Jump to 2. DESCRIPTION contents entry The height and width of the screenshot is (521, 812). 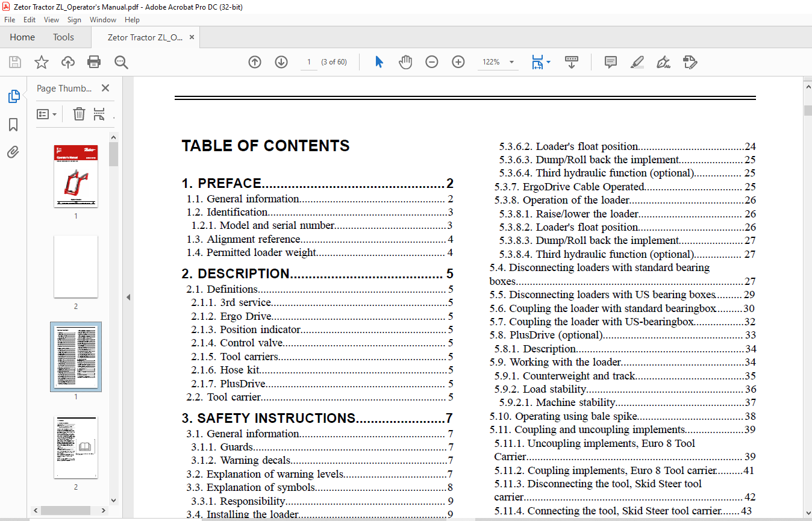(317, 274)
